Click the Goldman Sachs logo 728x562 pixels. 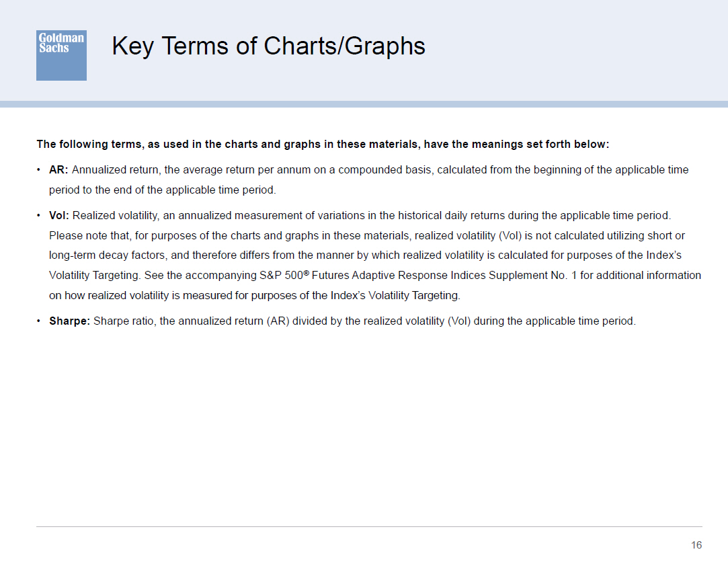[x=61, y=55]
